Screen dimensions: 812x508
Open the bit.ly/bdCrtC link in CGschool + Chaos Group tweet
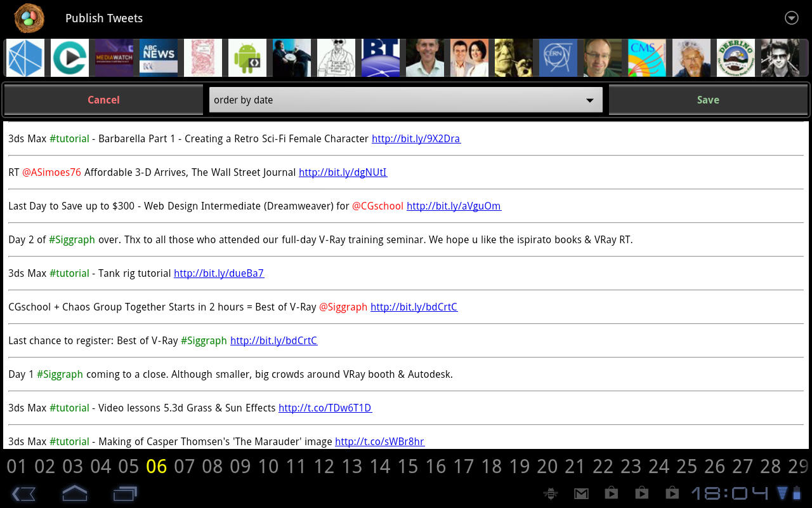click(x=414, y=307)
